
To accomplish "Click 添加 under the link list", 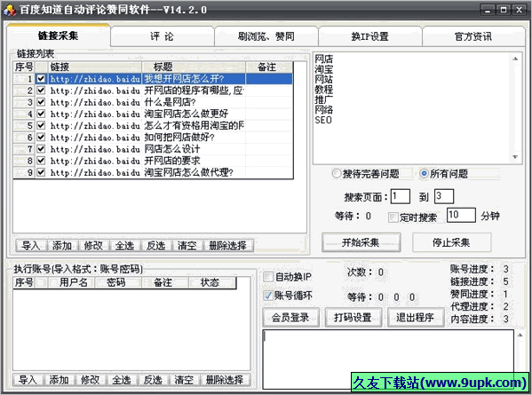I will pos(62,246).
